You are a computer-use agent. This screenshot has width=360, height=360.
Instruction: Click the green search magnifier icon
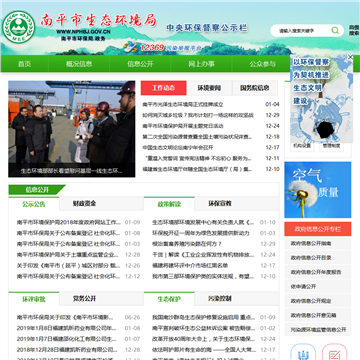click(335, 31)
